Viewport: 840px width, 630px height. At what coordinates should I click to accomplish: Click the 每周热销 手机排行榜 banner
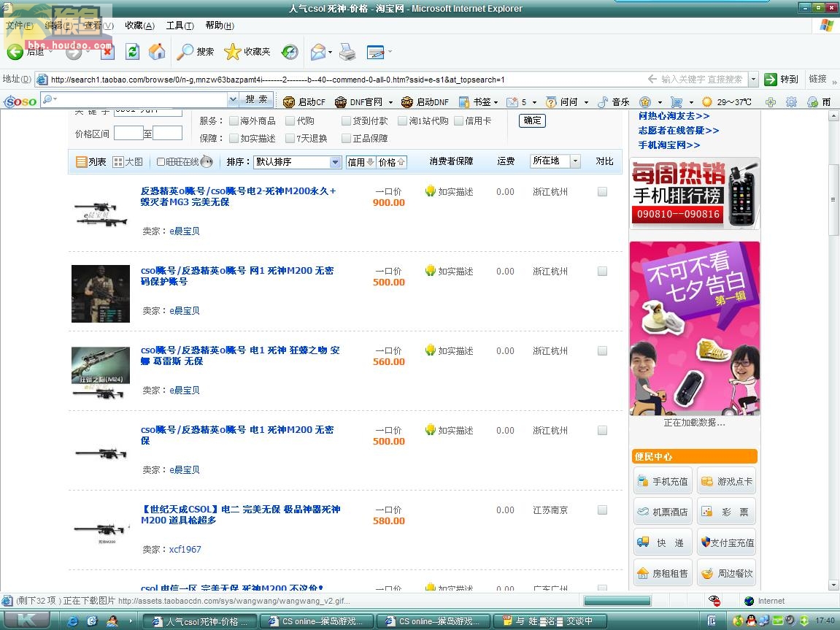pos(694,193)
